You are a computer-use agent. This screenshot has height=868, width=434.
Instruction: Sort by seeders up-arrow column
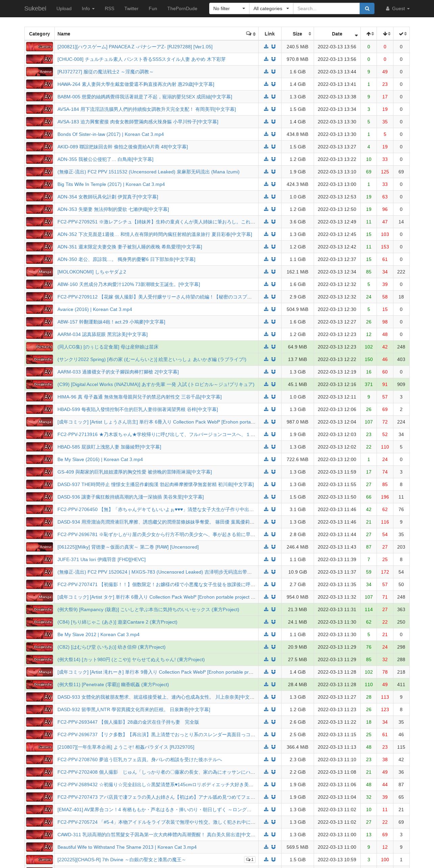[369, 34]
